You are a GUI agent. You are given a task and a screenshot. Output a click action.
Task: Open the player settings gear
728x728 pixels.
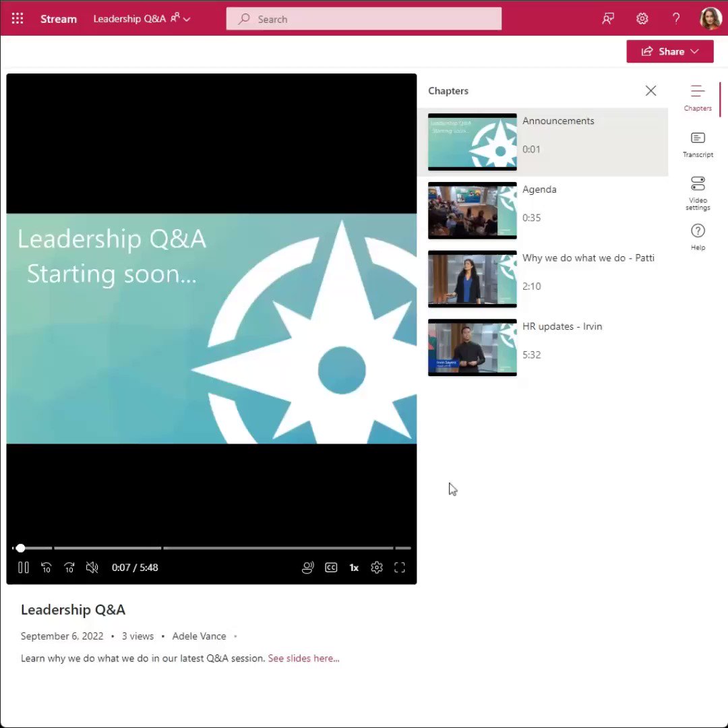(376, 567)
